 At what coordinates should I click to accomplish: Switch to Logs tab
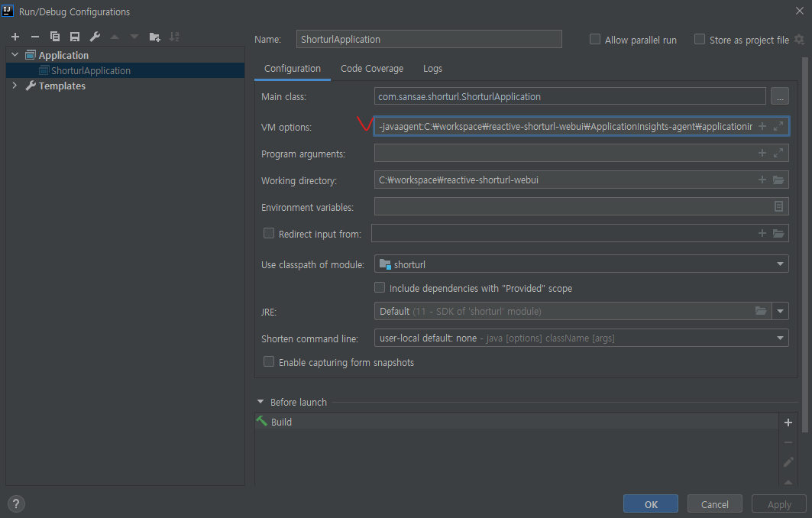432,69
